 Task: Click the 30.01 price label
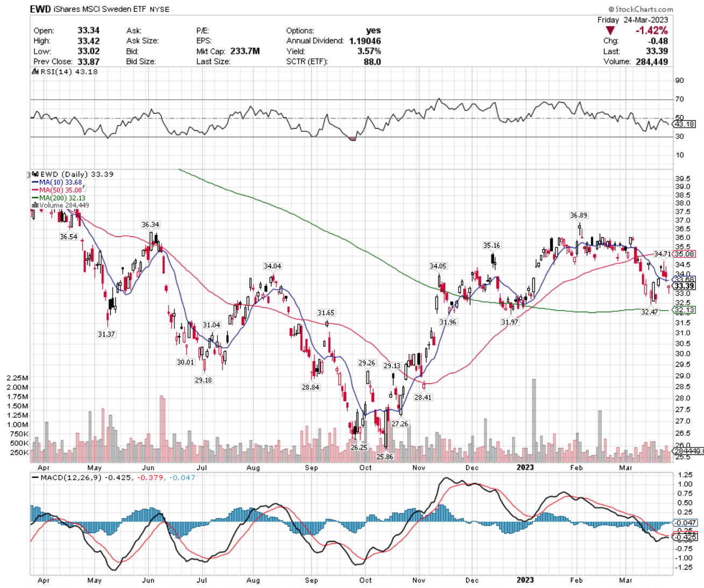185,362
